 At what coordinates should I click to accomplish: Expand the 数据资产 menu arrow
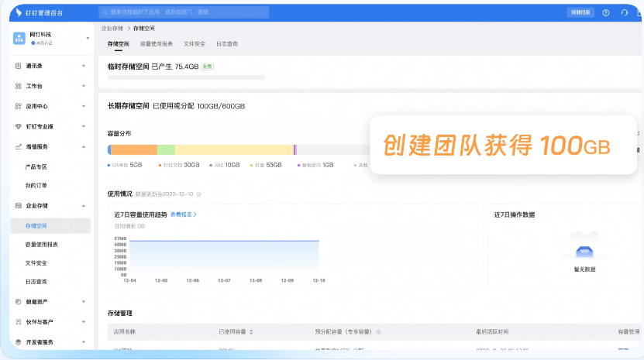pos(84,302)
